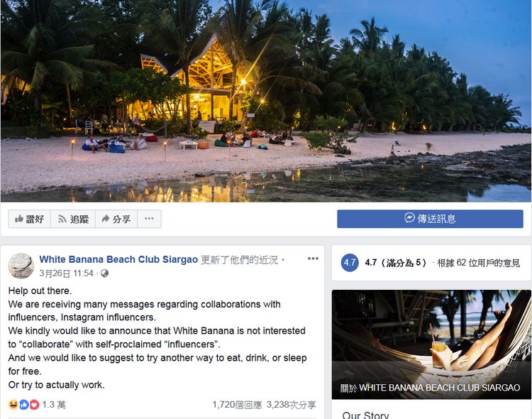View the 3,238次分享 shares list

[x=291, y=404]
